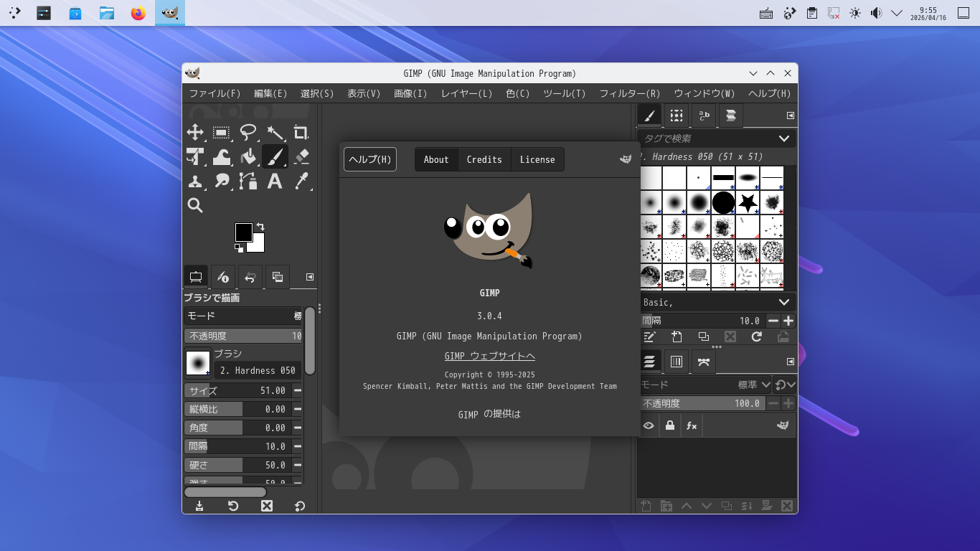The image size is (980, 551).
Task: Expand the brush tag search dropdown
Action: 783,138
